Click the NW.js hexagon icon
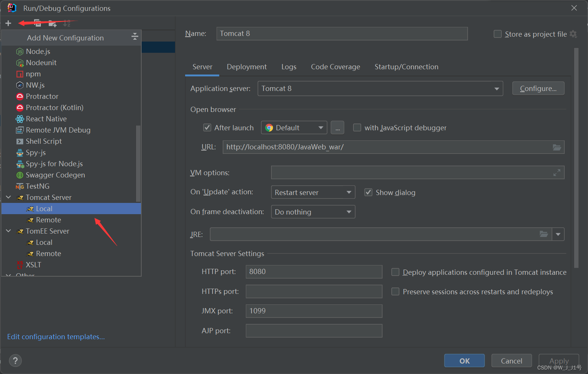Viewport: 588px width, 374px height. point(20,85)
